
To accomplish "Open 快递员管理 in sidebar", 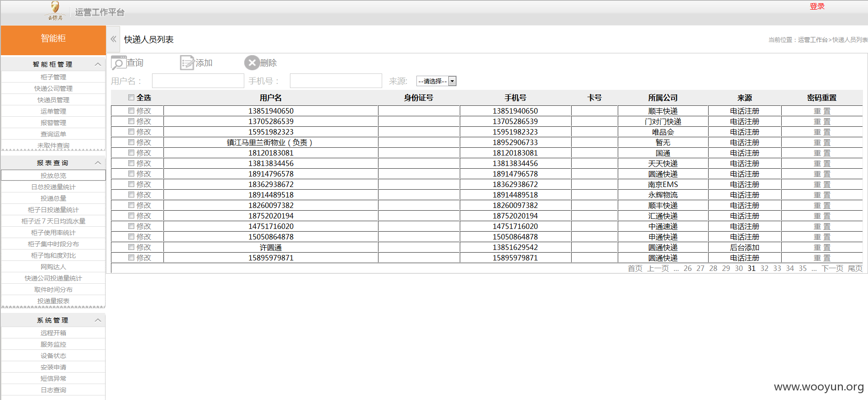I will (53, 100).
